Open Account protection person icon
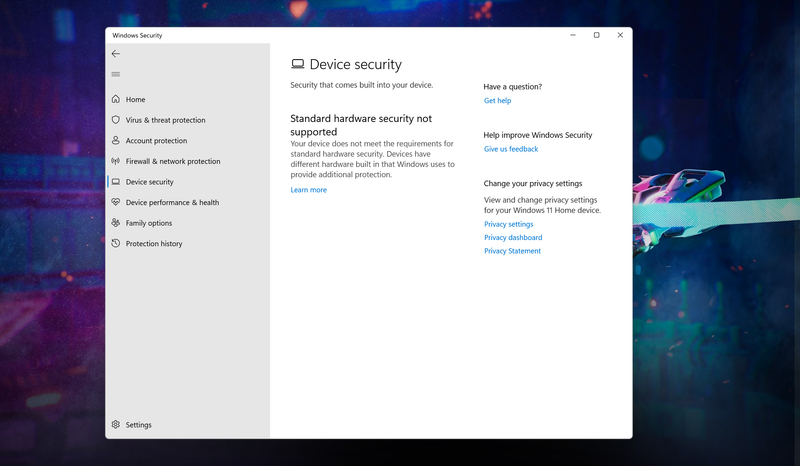Viewport: 800px width, 466px height. click(x=116, y=141)
